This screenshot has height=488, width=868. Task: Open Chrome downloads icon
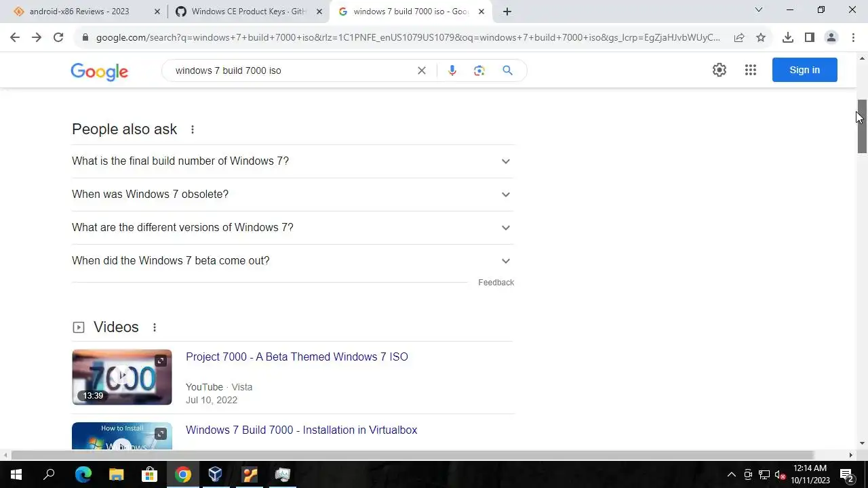[x=788, y=37]
